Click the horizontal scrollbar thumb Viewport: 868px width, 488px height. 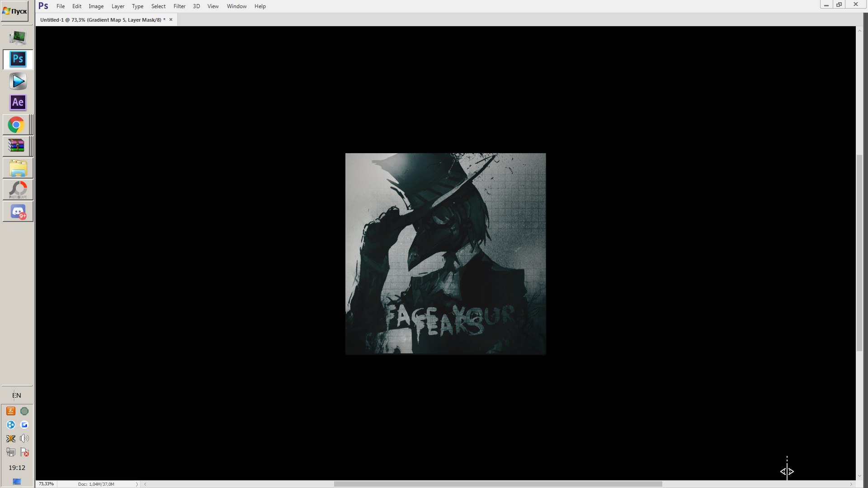point(497,484)
